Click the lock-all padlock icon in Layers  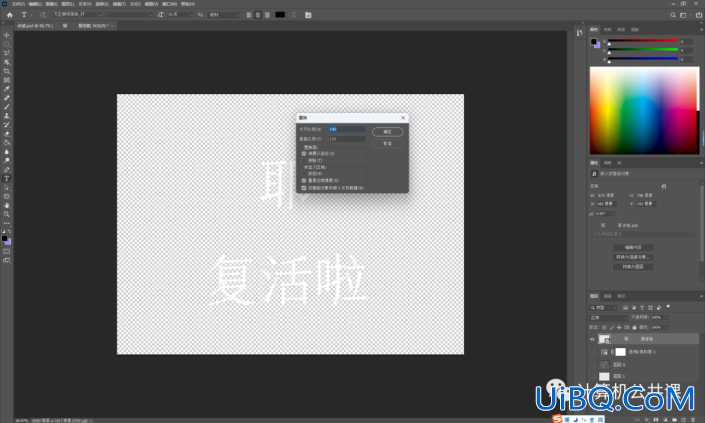click(x=634, y=327)
